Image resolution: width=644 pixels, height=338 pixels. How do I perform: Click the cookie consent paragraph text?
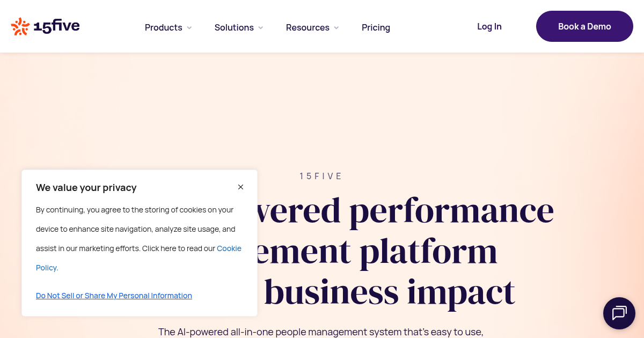click(134, 229)
